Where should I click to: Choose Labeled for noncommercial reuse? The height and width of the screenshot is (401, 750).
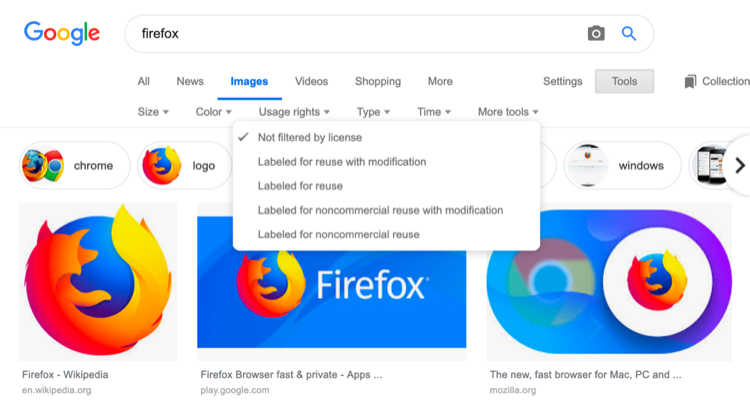(338, 234)
